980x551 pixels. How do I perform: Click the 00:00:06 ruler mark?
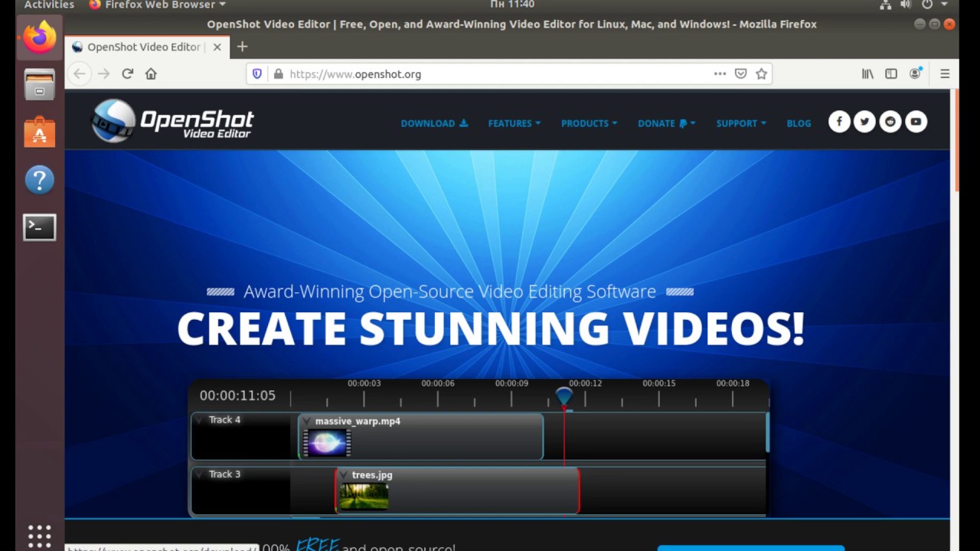click(x=438, y=383)
